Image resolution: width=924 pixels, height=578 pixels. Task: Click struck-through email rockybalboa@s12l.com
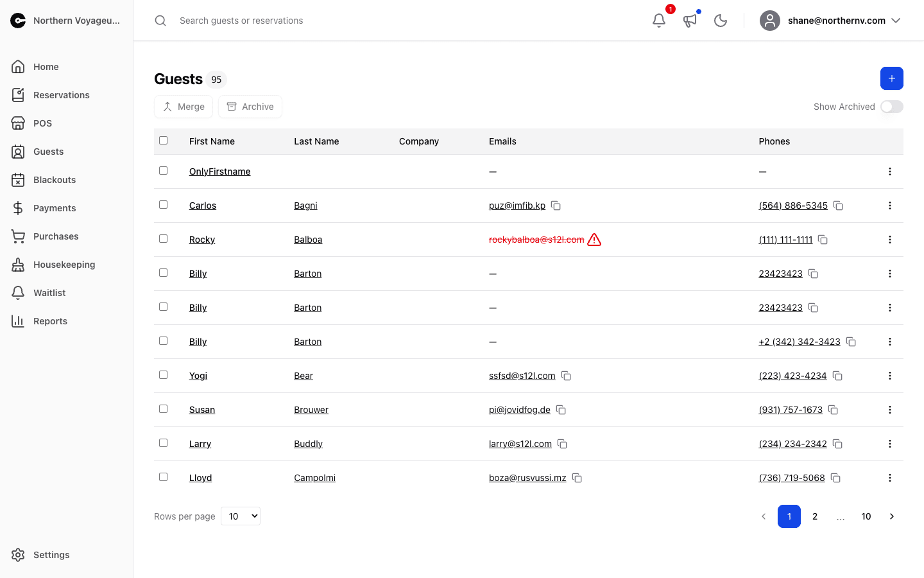click(536, 240)
